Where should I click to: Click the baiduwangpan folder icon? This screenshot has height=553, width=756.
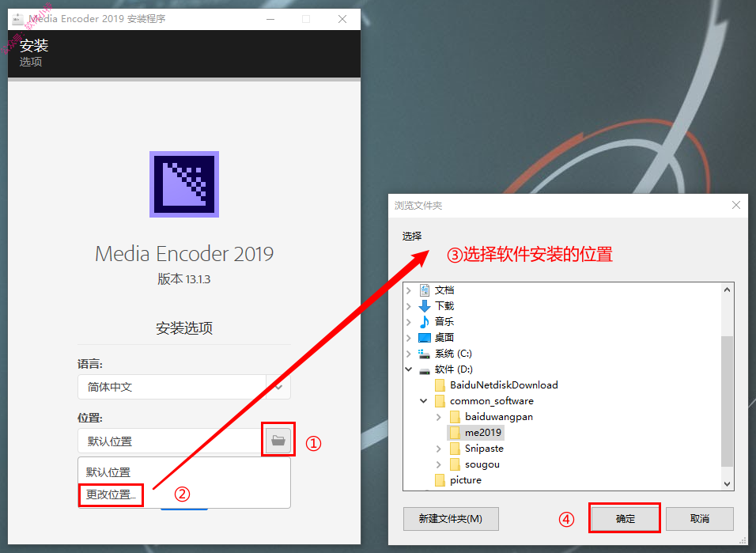[x=455, y=417]
